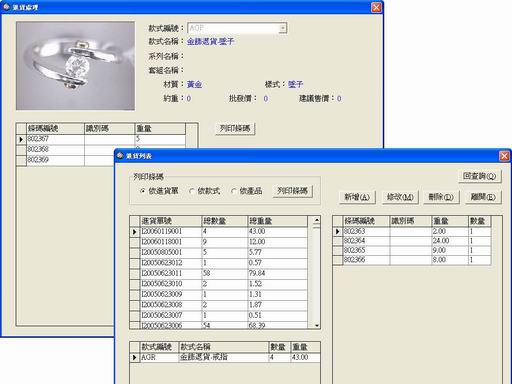Select barcode row 802366
Viewport: 512px width, 384px height.
[x=412, y=260]
